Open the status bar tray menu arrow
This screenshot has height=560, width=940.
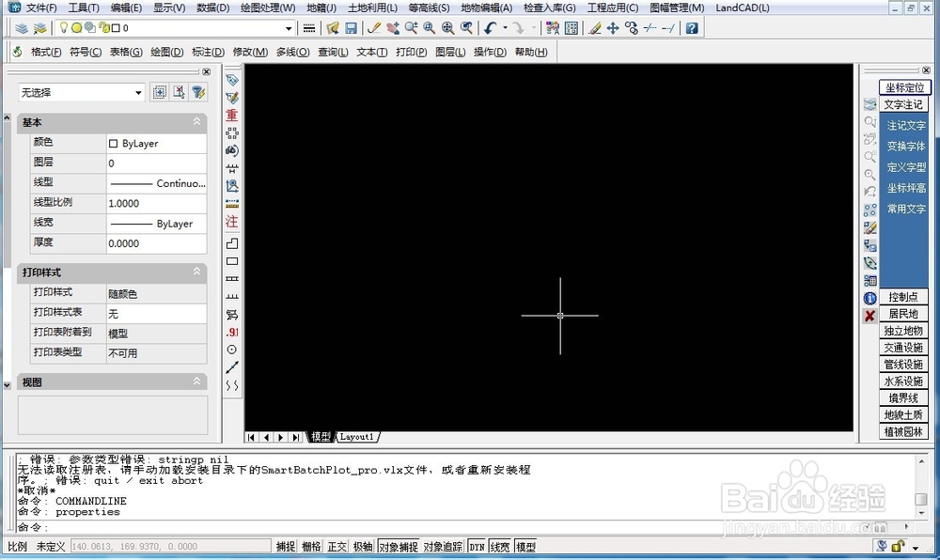pyautogui.click(x=916, y=547)
